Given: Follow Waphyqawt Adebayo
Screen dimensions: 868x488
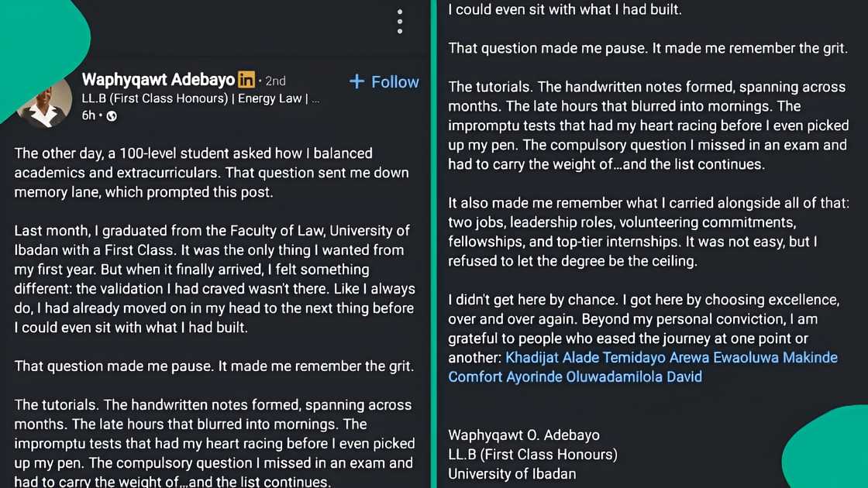Looking at the screenshot, I should (384, 81).
